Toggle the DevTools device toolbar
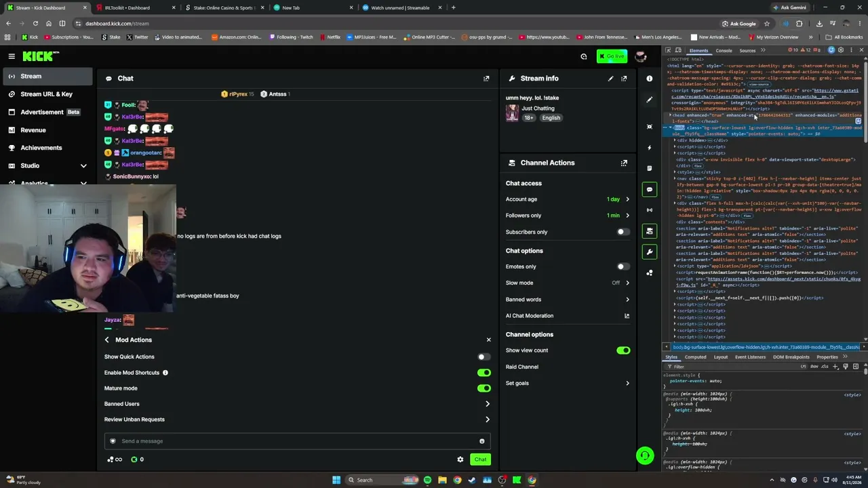Screen dimensions: 868x488 [x=678, y=50]
